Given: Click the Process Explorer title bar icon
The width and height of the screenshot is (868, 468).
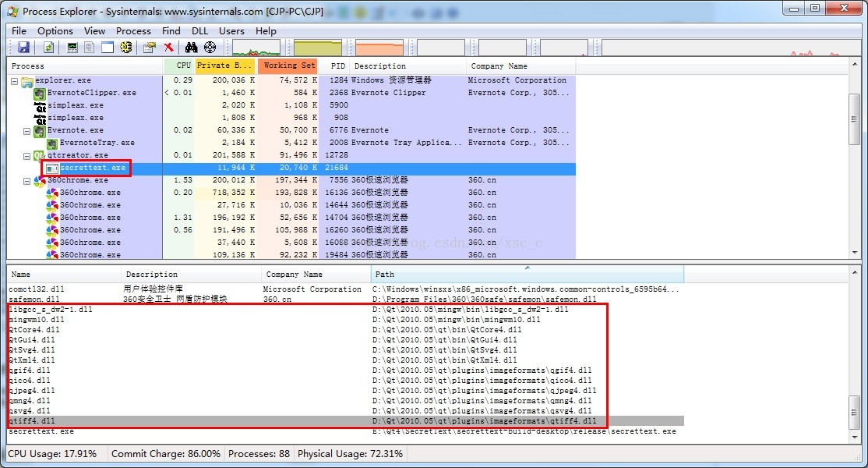Looking at the screenshot, I should 12,10.
